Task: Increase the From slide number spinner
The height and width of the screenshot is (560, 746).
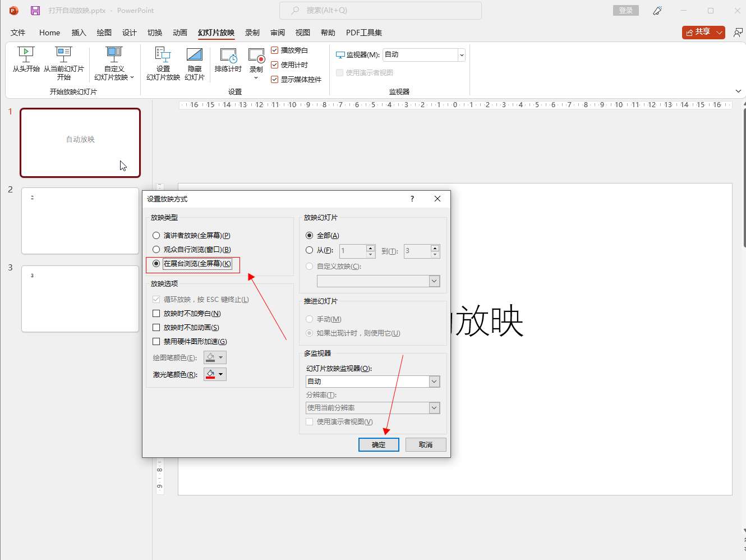Action: 371,247
